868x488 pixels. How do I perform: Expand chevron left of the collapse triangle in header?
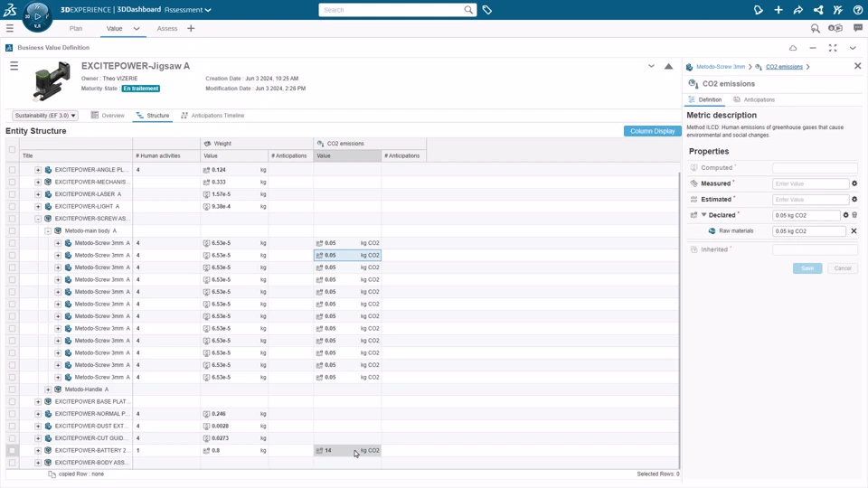tap(652, 66)
